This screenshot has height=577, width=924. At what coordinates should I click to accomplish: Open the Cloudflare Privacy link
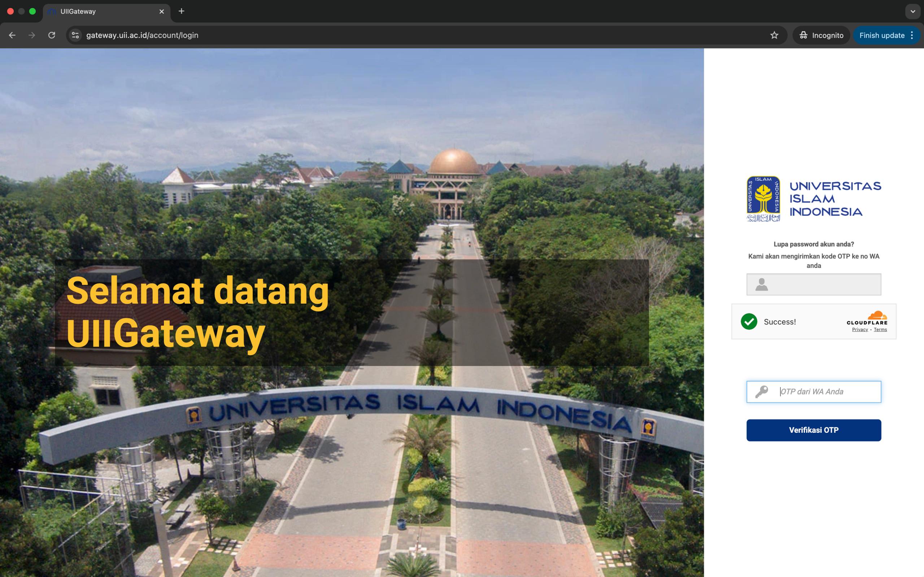860,330
